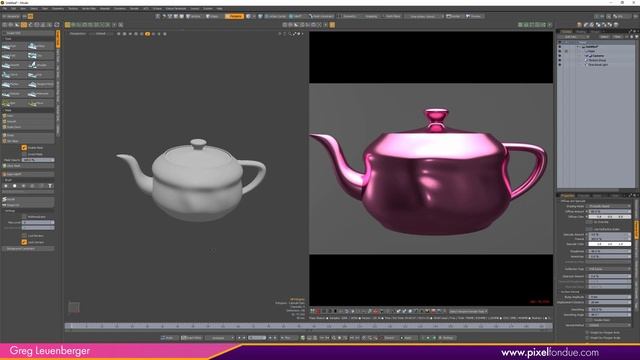The image size is (640, 360).
Task: Toggle visibility eye for the scene root item
Action: click(x=560, y=47)
